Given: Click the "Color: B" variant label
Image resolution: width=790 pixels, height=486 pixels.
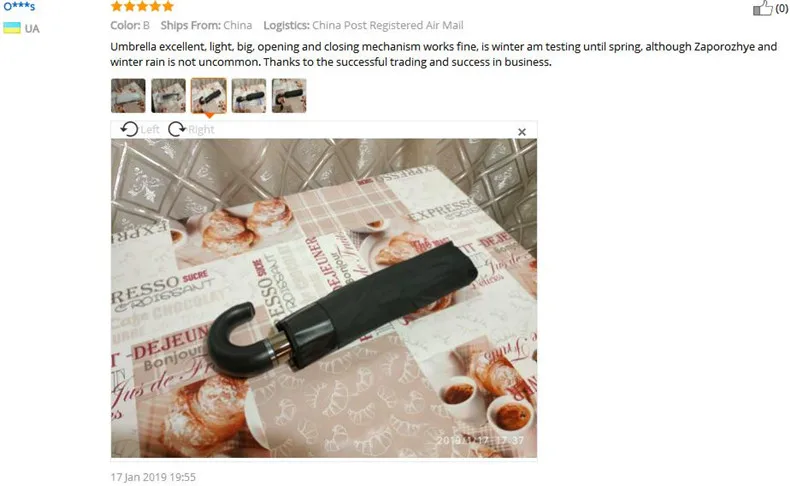Looking at the screenshot, I should (x=130, y=25).
